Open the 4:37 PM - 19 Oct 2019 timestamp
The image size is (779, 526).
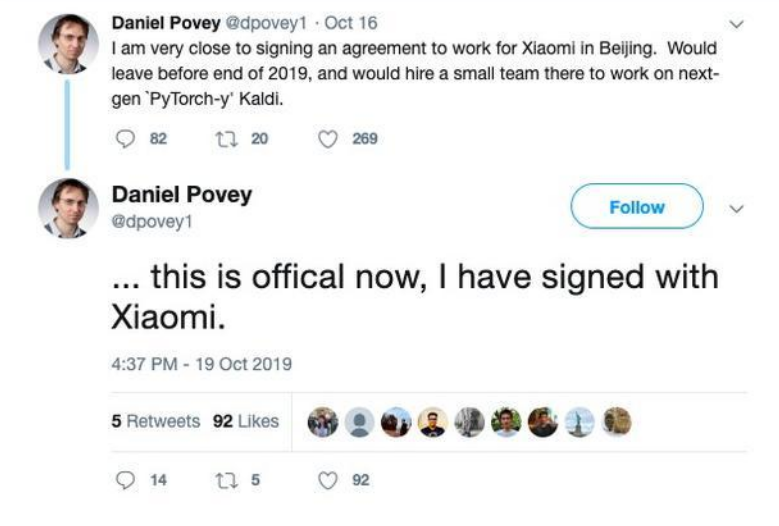201,364
